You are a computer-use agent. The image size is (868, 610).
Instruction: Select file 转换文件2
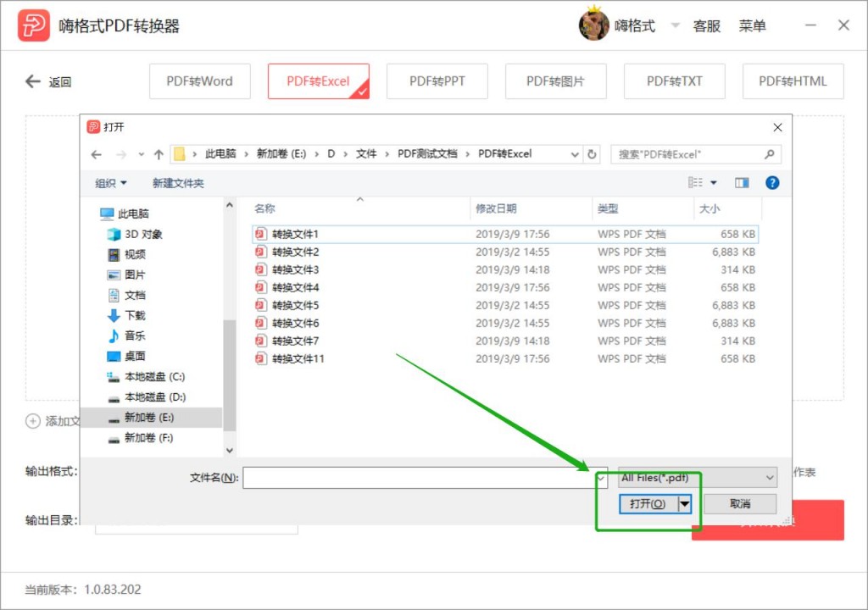[x=505, y=252]
